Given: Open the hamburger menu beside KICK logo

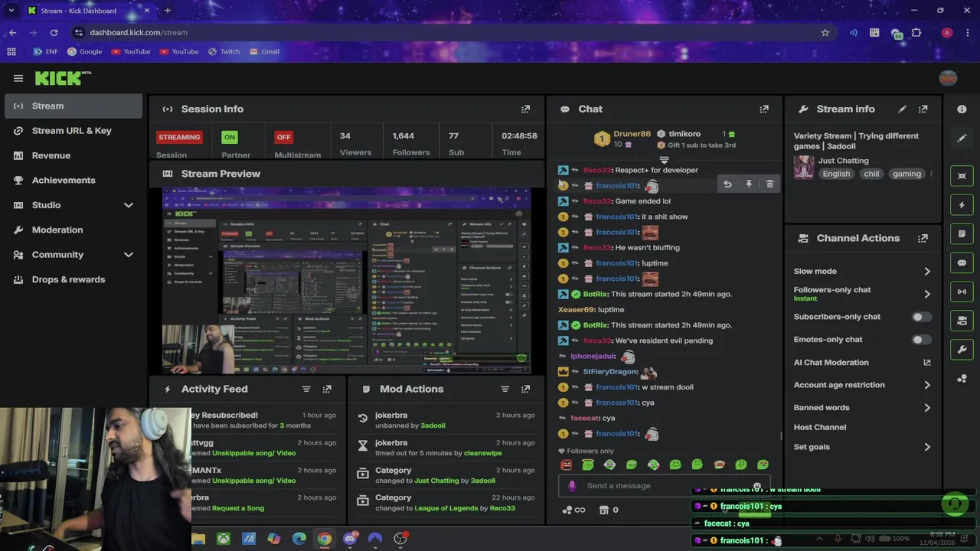Looking at the screenshot, I should [x=18, y=78].
